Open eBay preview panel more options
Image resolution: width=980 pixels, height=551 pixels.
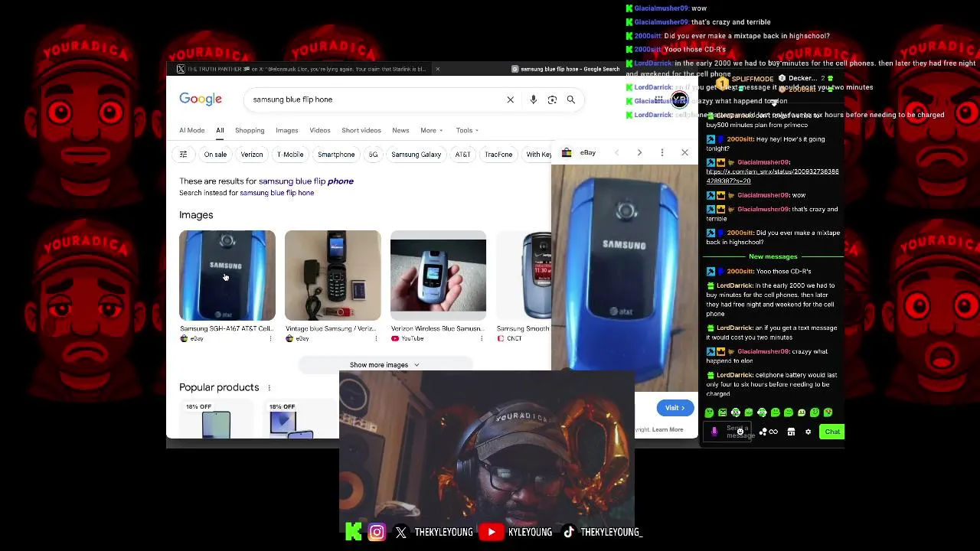(662, 152)
